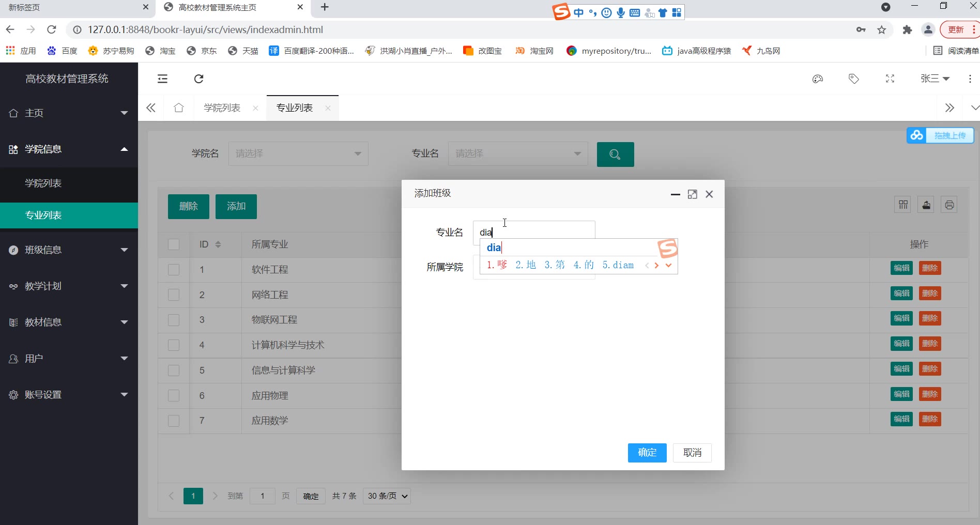
Task: Open the theme palette icon
Action: click(817, 79)
